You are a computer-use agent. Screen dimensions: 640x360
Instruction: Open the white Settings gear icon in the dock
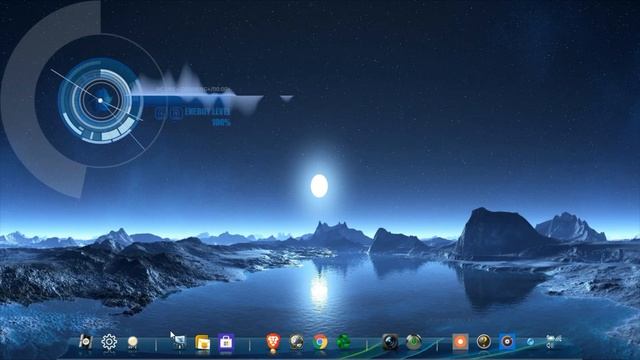[109, 342]
